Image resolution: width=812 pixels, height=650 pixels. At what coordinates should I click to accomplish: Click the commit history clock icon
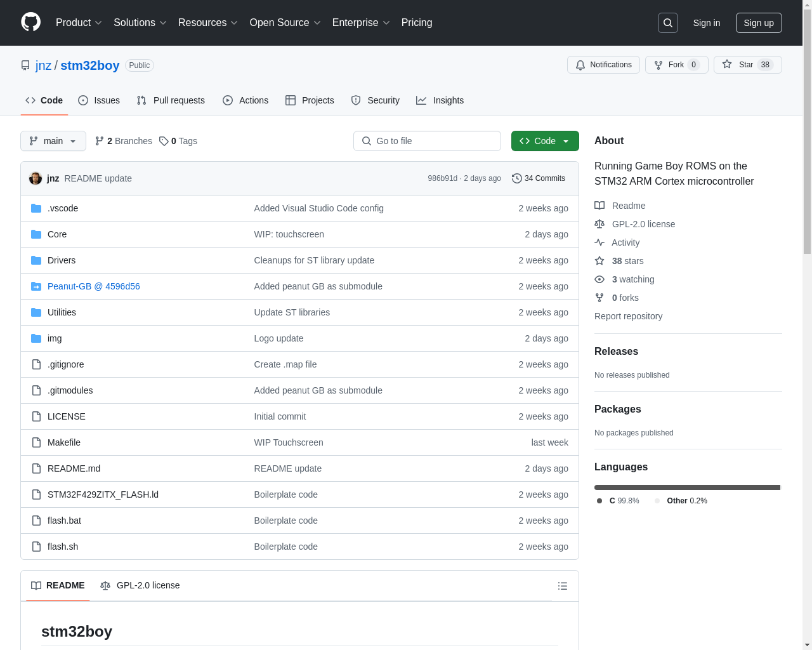coord(517,178)
